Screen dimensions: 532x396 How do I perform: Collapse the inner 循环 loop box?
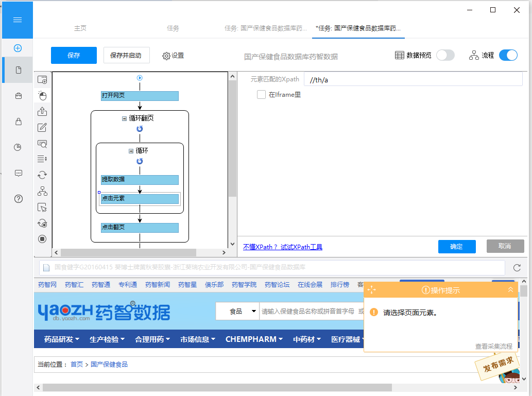pyautogui.click(x=131, y=151)
